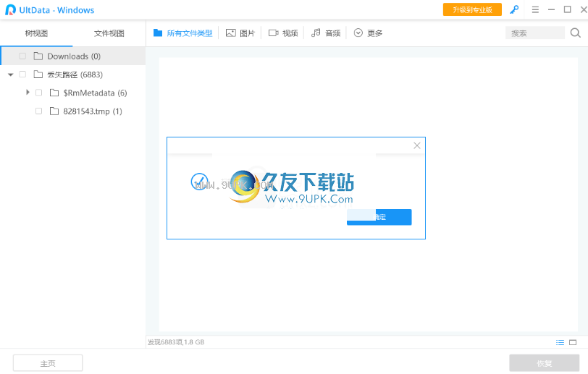Open the 更多 more dropdown
Viewport: 588px width, 374px height.
[x=368, y=33]
